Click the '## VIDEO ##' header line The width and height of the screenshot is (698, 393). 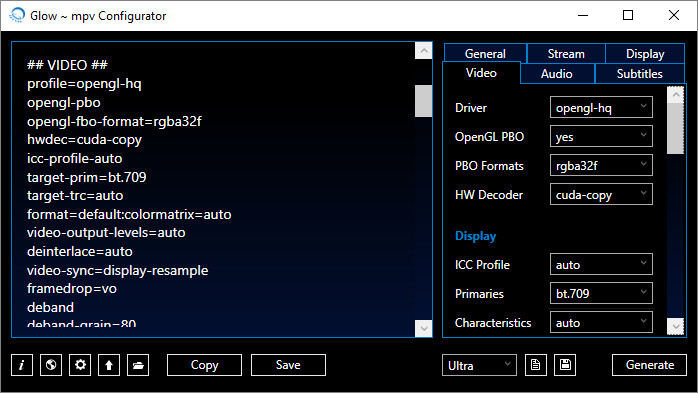click(67, 65)
